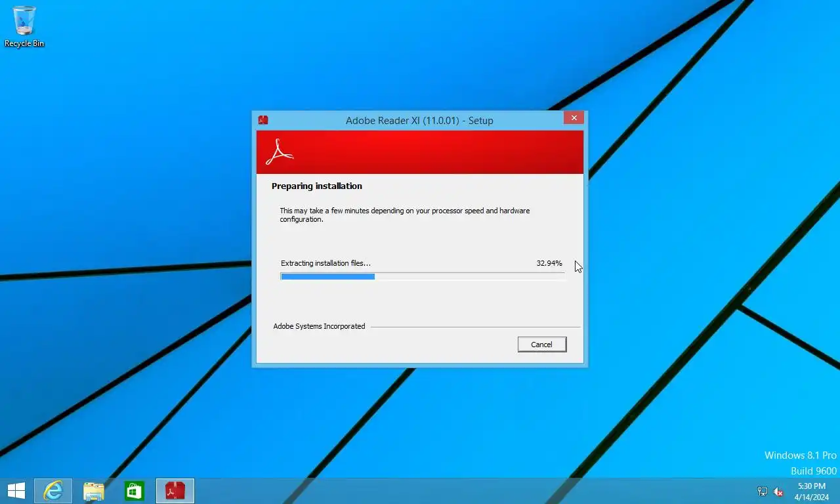
Task: Open the Recycle Bin desktop icon
Action: click(24, 26)
